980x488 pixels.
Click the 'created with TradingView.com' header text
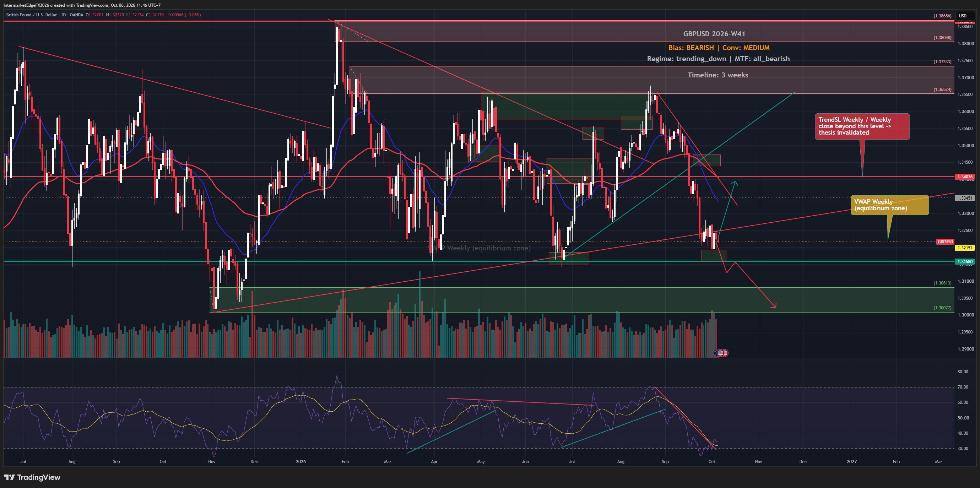[x=78, y=5]
